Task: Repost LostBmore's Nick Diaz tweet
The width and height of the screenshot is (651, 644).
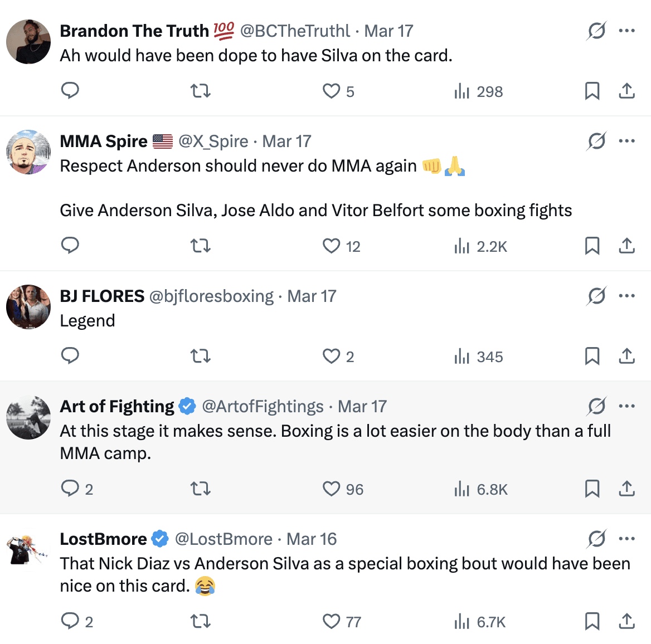Action: tap(201, 621)
